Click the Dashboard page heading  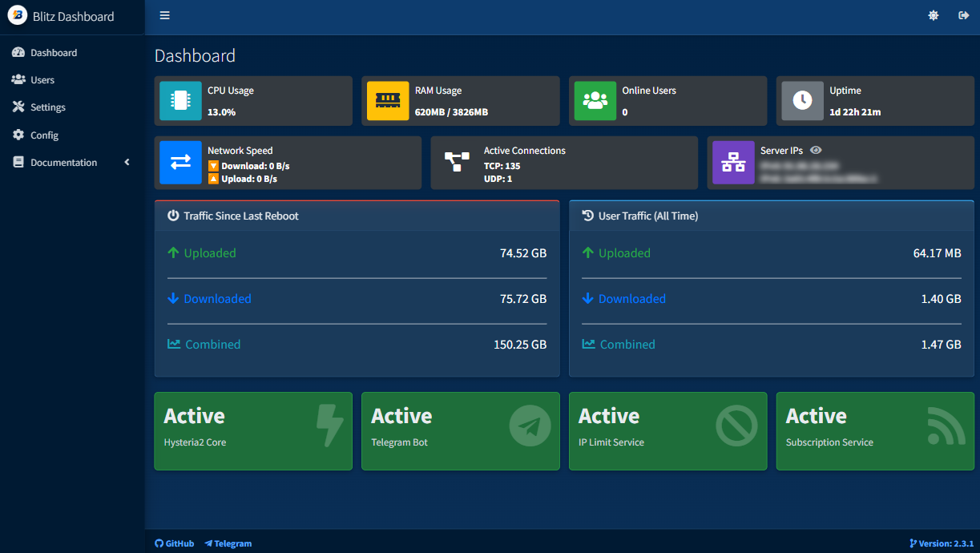tap(195, 56)
